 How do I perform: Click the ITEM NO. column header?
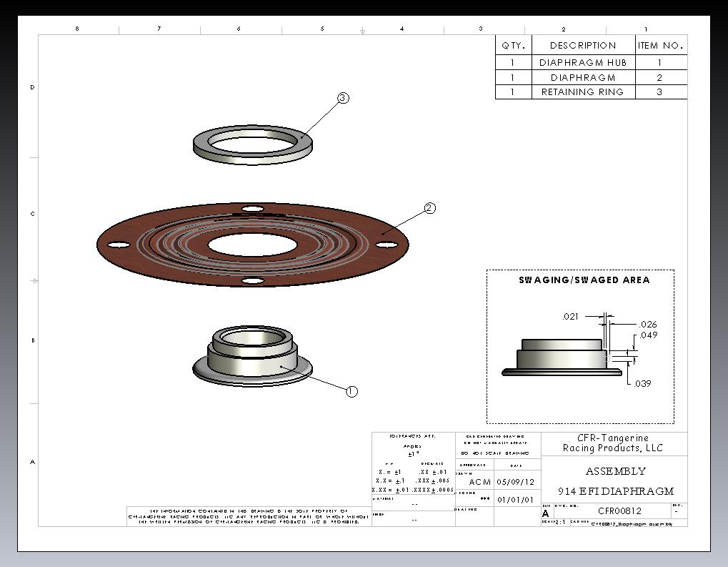(661, 45)
